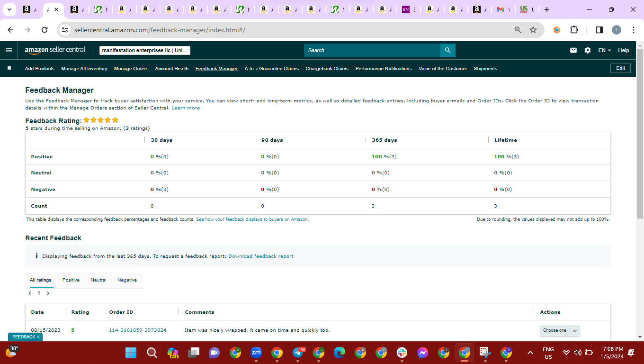Screen dimensions: 644x364
Task: Open Microsoft Edge from the taskbar
Action: click(340, 353)
